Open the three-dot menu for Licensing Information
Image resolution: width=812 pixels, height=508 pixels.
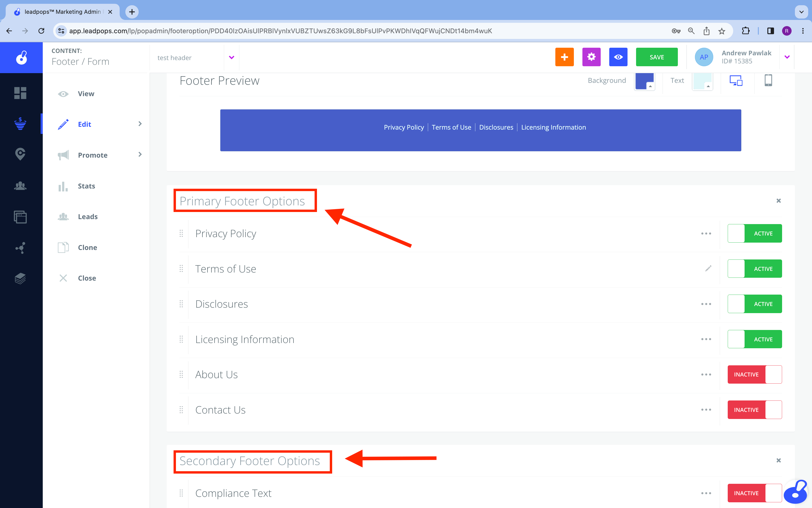(x=706, y=339)
